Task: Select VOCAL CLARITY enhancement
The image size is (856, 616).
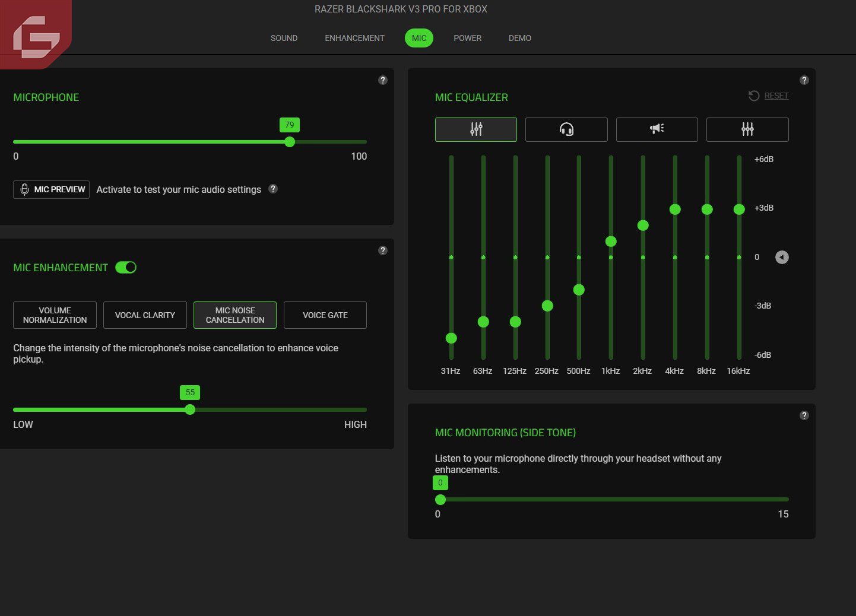Action: point(145,315)
